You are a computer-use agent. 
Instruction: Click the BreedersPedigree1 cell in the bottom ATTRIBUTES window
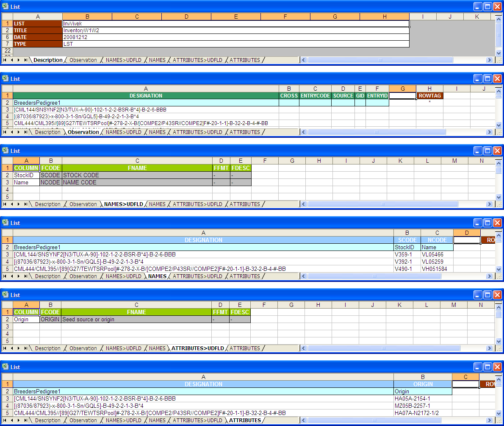(42, 391)
